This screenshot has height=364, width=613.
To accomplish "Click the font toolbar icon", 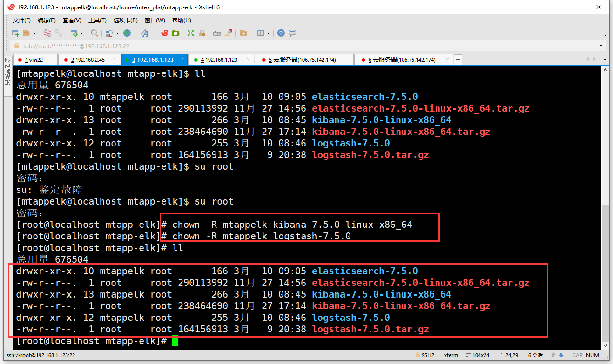I will point(144,33).
